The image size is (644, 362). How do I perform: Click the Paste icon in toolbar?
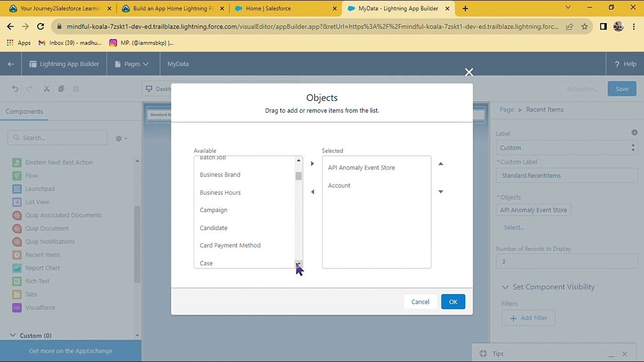(x=76, y=89)
